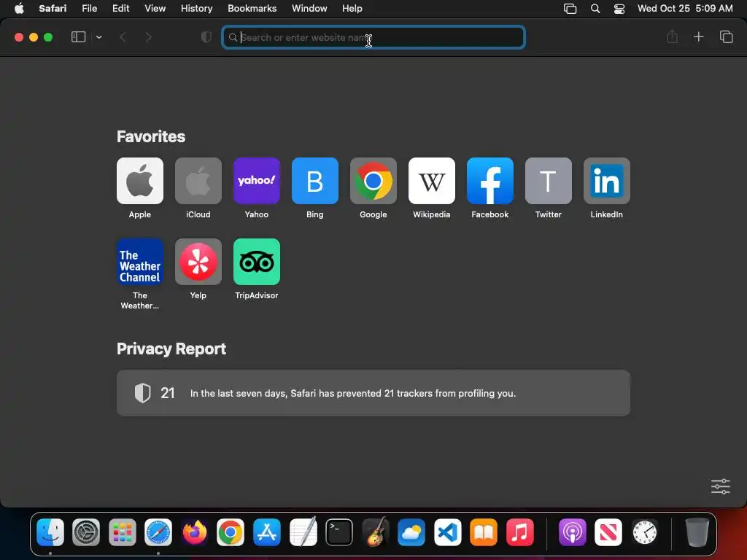Open TextEdit from the Dock
The height and width of the screenshot is (560, 747).
pos(303,532)
